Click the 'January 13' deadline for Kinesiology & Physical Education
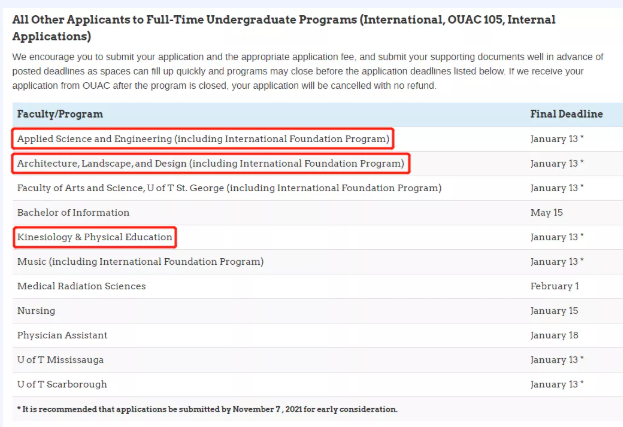623x427 pixels. 557,237
